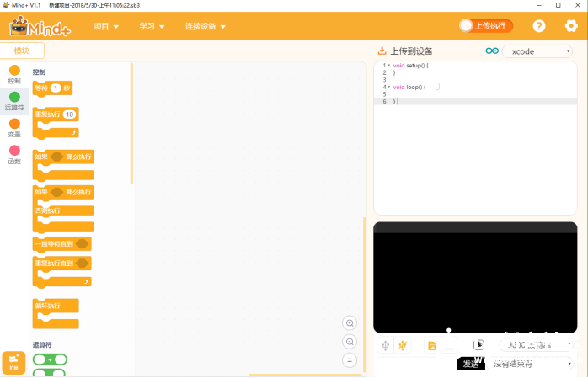Click the workspace horizontal scrollbar

[x=305, y=375]
